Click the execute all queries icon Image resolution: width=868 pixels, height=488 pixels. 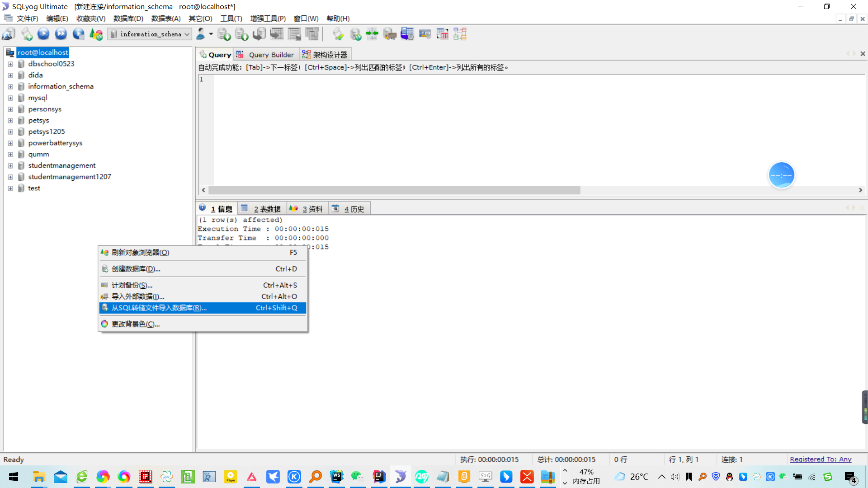tap(61, 34)
